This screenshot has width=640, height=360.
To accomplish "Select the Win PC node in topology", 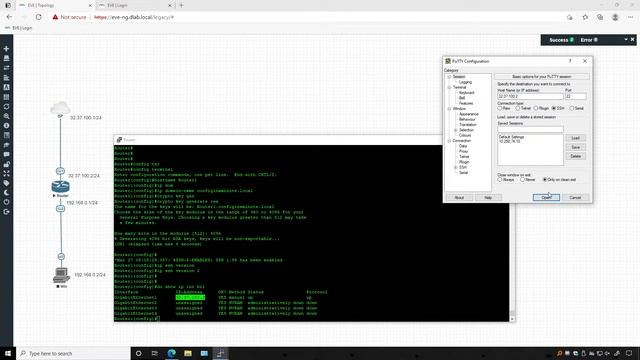I will [61, 275].
